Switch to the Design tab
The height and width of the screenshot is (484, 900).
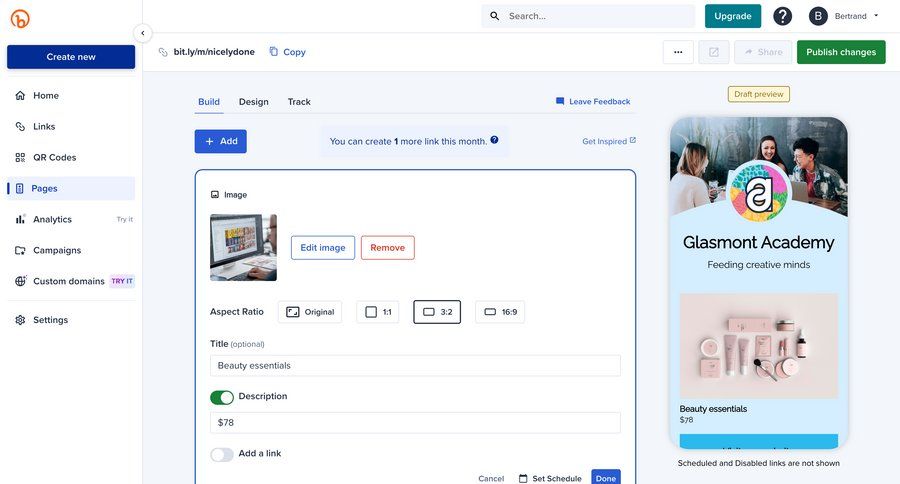coord(254,102)
